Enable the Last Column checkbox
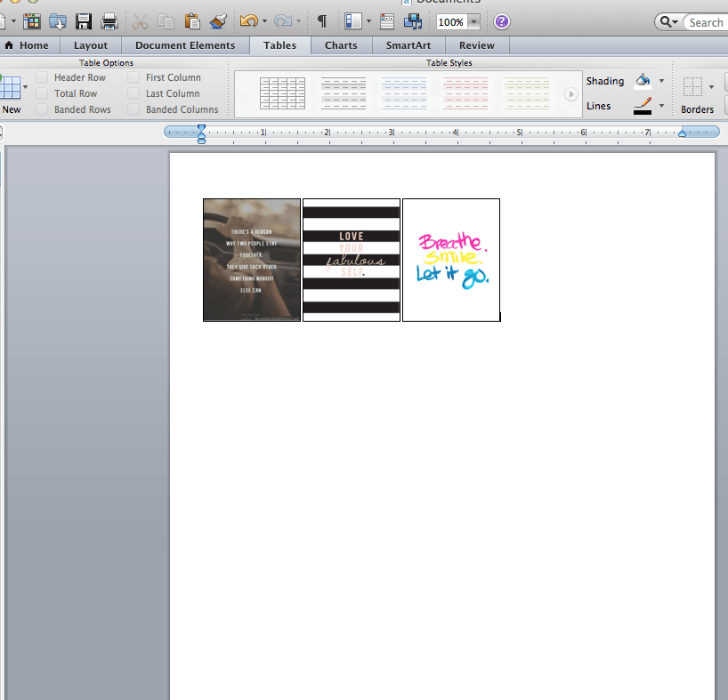This screenshot has height=700, width=728. [133, 93]
